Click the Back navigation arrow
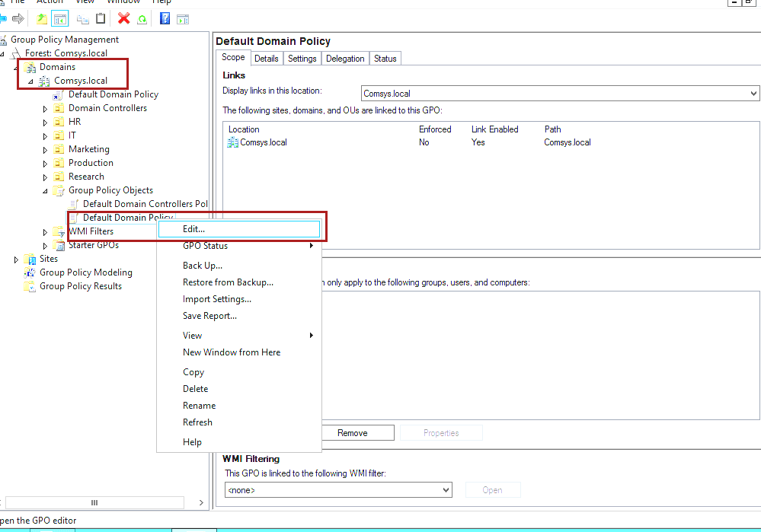 [x=5, y=18]
